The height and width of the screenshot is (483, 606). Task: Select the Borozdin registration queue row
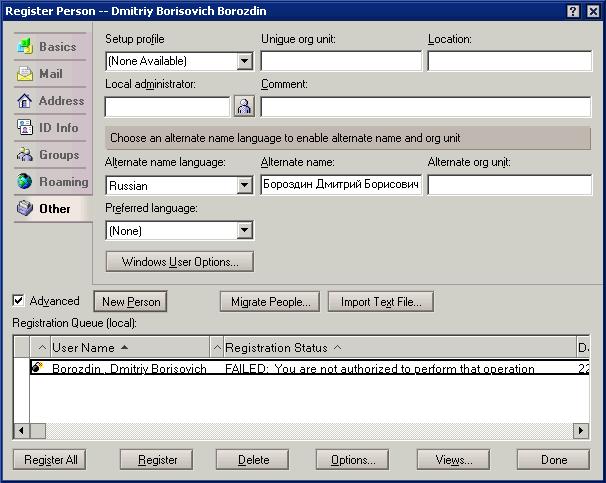[309, 367]
